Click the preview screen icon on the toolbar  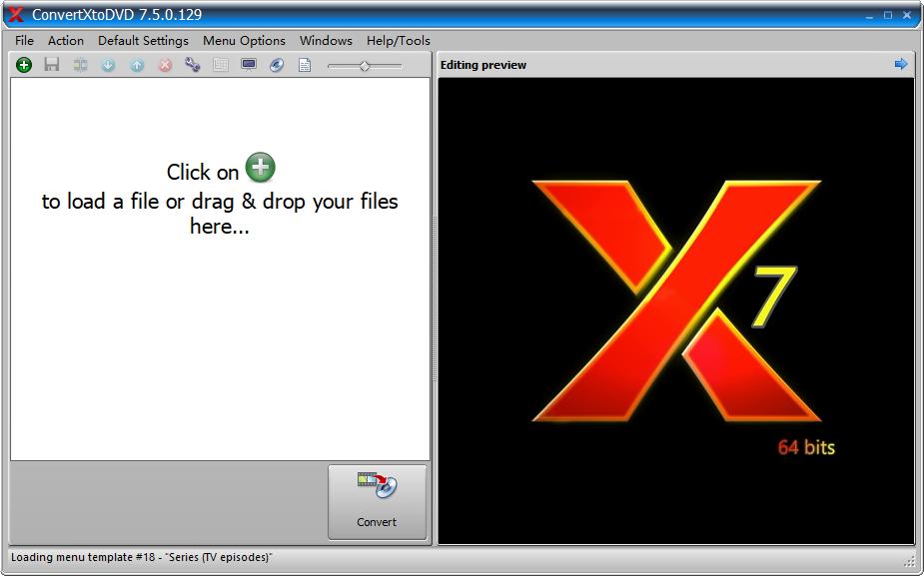[x=249, y=65]
